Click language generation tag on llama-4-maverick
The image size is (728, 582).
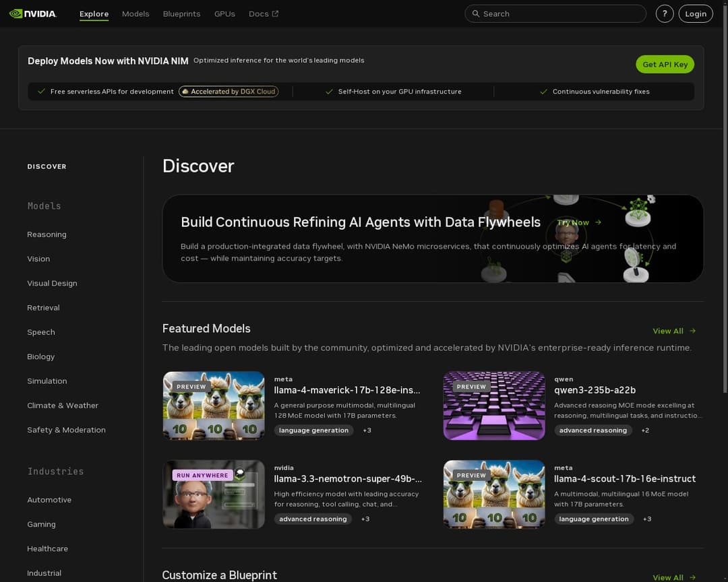[x=314, y=430]
